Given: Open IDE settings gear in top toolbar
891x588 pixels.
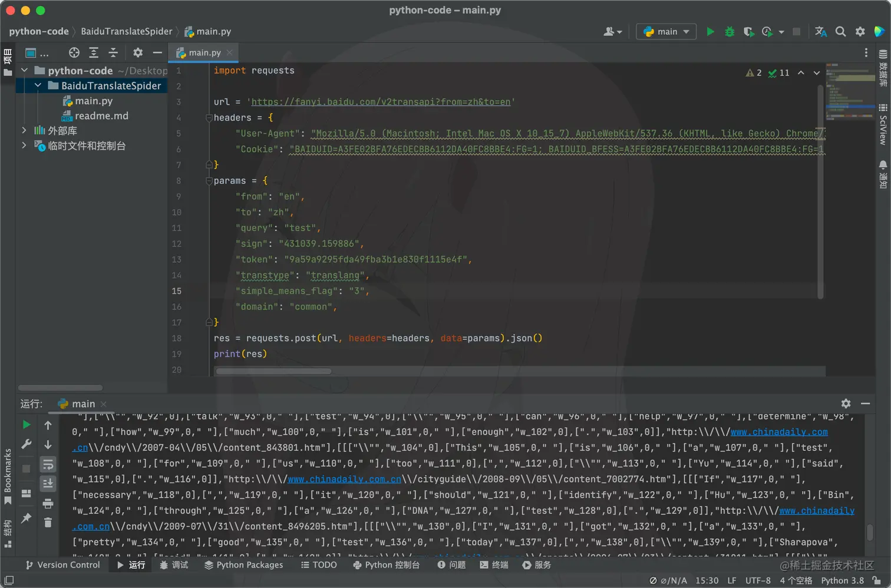Looking at the screenshot, I should (860, 32).
